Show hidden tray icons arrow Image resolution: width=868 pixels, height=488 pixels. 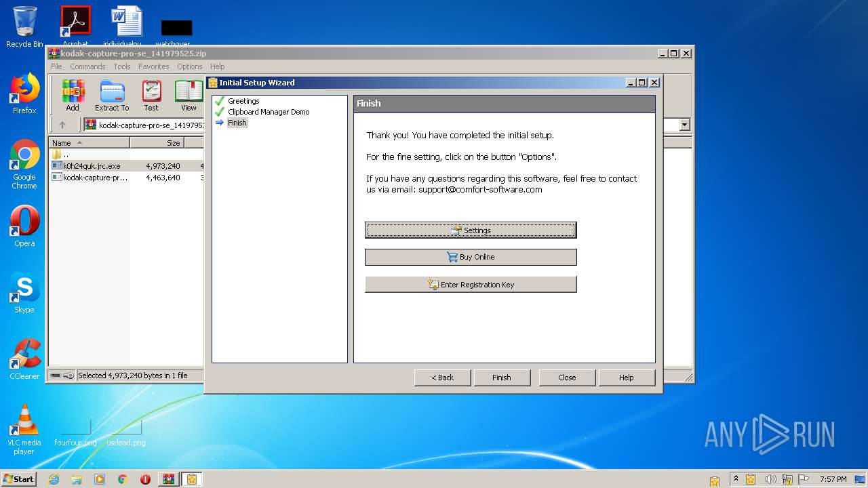coord(736,479)
